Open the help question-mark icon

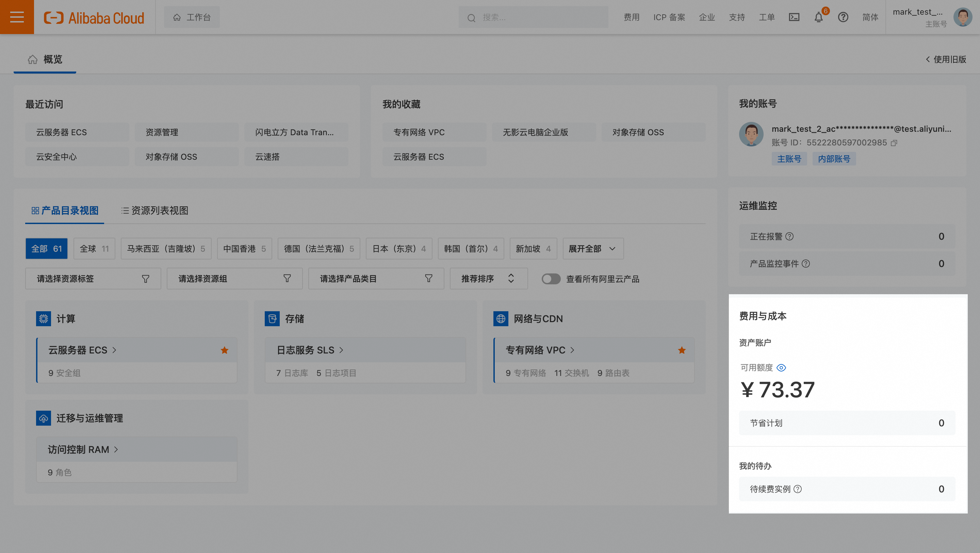tap(843, 17)
